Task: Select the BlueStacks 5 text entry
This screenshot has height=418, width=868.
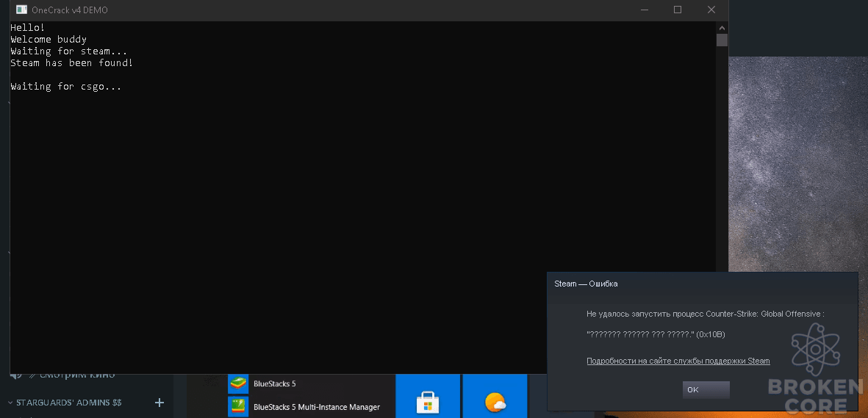Action: 275,383
